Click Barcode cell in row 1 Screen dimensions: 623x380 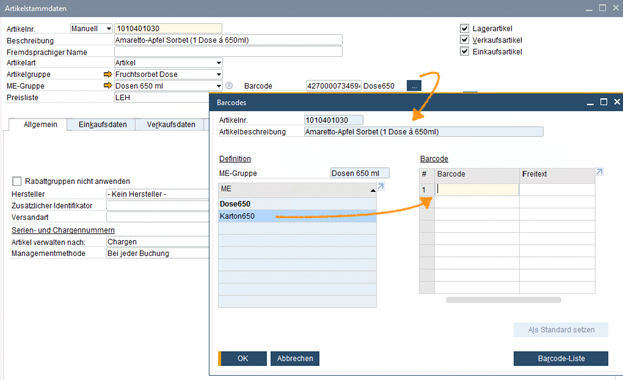[477, 190]
